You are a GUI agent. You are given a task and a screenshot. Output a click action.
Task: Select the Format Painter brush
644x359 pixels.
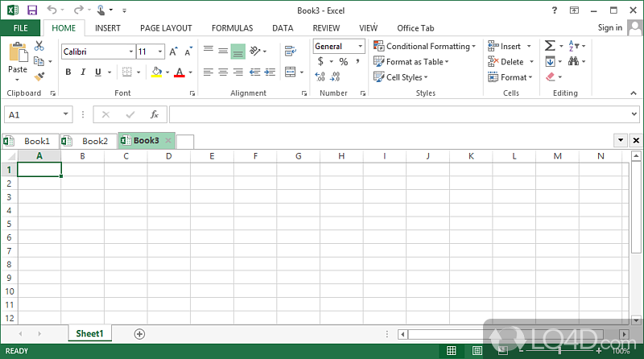tap(39, 76)
